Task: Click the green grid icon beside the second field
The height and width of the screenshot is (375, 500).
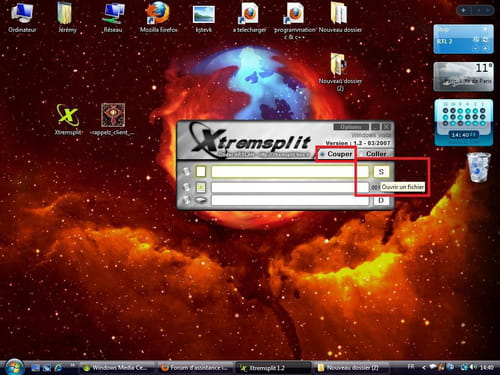Action: pyautogui.click(x=201, y=187)
